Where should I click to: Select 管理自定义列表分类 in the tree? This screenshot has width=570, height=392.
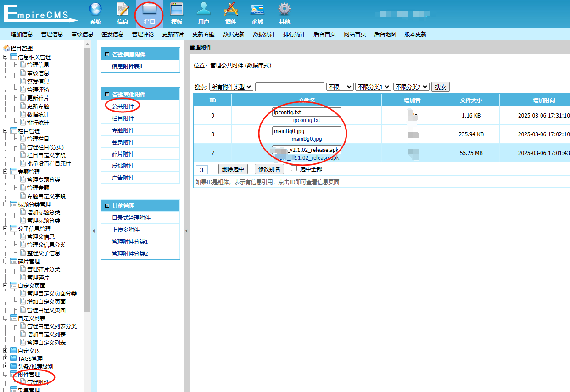[x=51, y=326]
